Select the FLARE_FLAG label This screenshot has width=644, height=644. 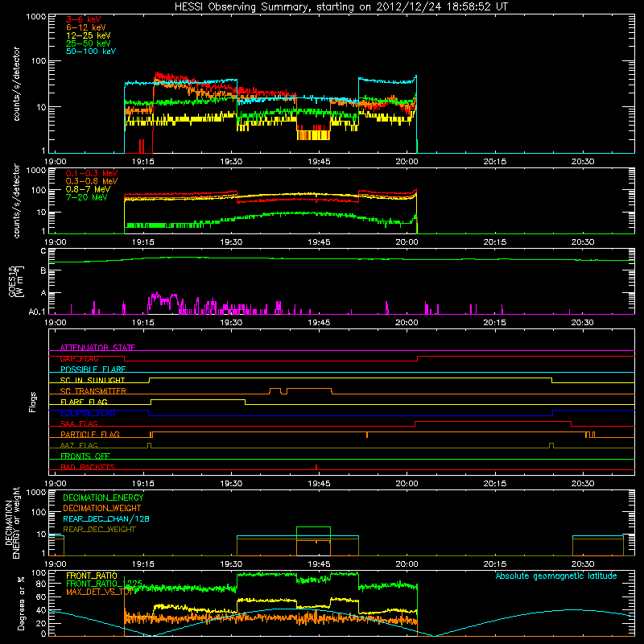click(x=84, y=402)
